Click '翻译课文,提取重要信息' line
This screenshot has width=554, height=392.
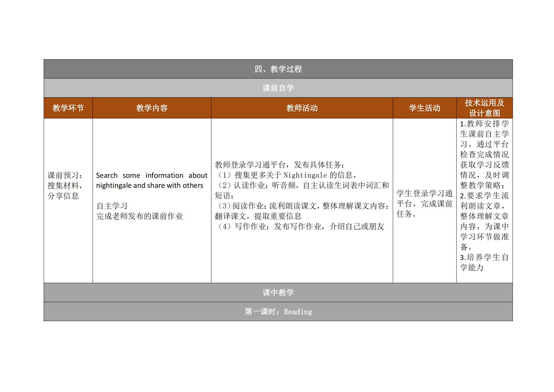coord(258,216)
